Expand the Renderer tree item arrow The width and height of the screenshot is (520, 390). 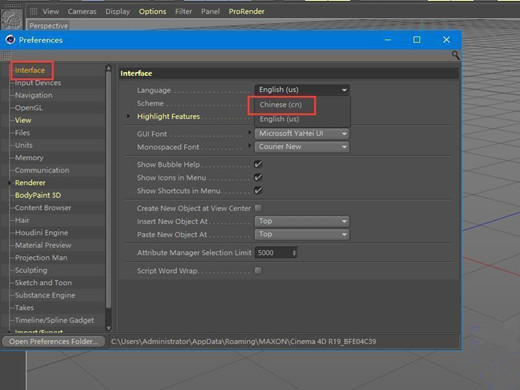tap(9, 183)
